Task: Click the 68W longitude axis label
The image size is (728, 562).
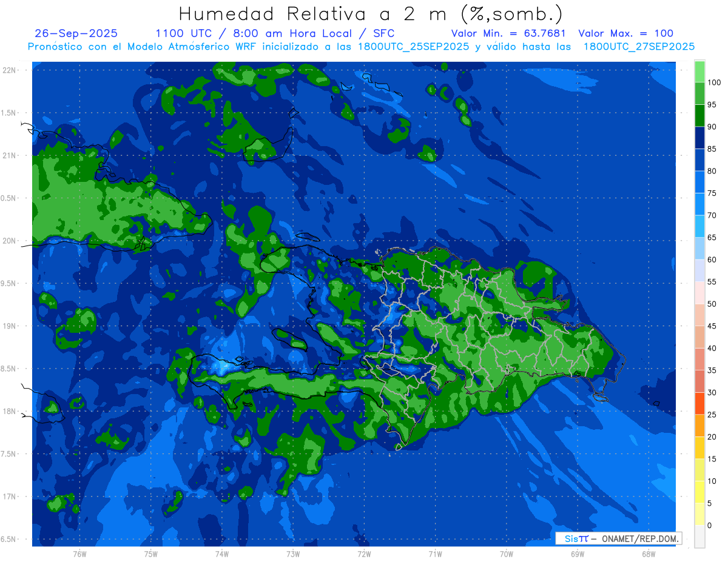Action: (648, 554)
